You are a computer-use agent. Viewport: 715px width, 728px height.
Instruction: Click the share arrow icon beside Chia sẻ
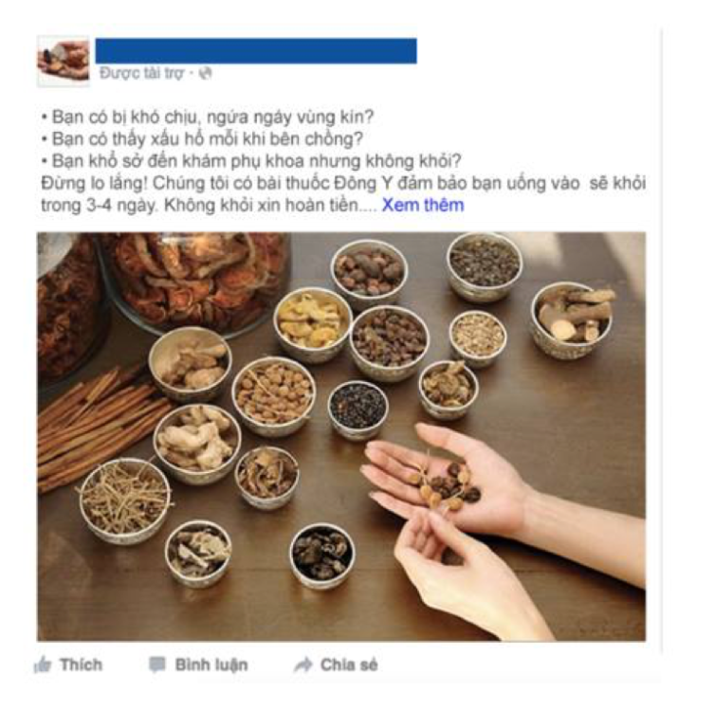tap(302, 664)
